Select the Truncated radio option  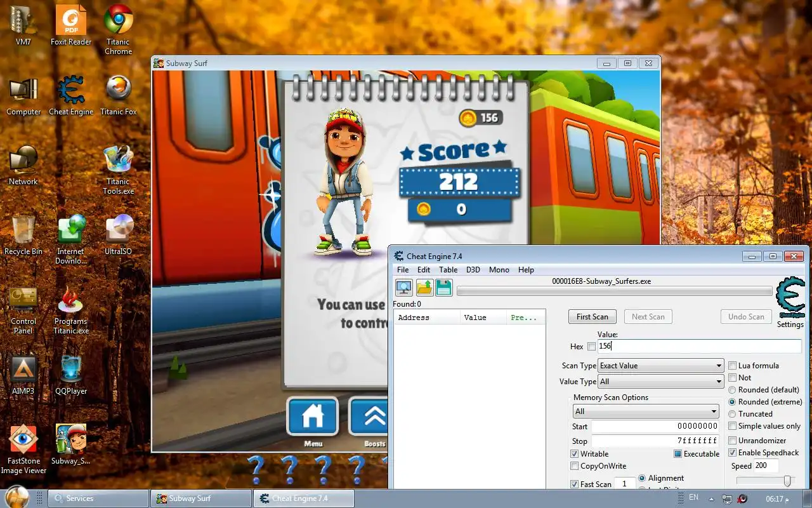pyautogui.click(x=733, y=414)
